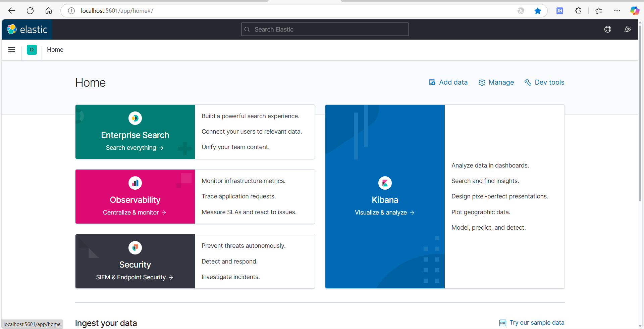Click the Observability chart icon
Screen dimensions: 644x329
135,183
